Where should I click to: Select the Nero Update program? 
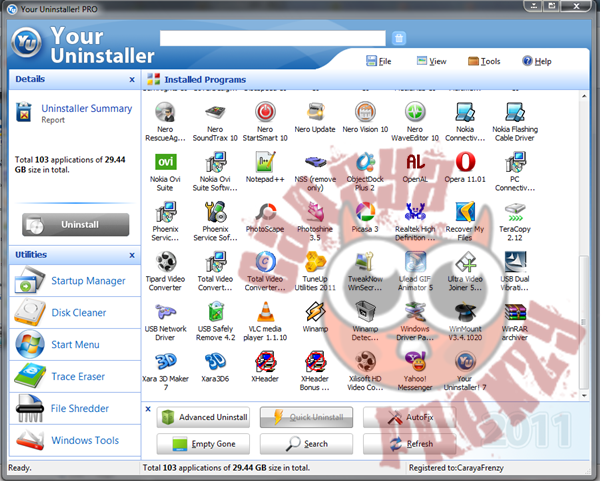pos(315,112)
